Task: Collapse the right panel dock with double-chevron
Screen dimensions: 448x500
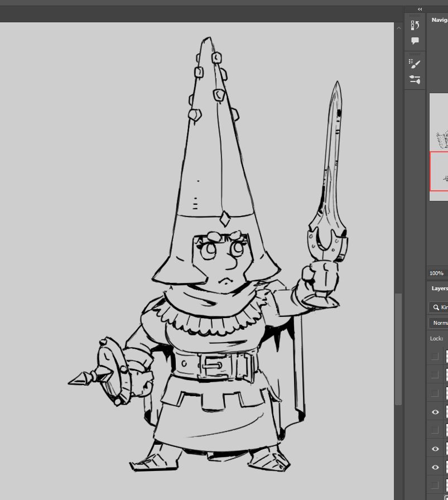Action: point(420,9)
